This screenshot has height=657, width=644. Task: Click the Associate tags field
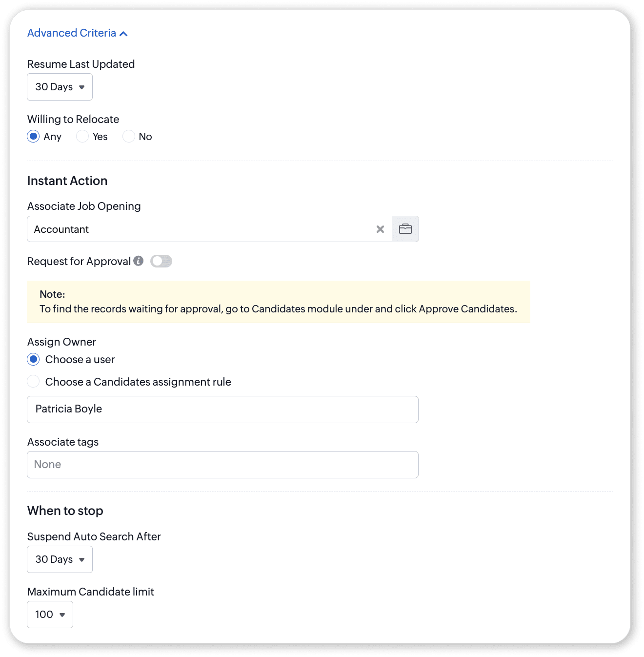coord(222,465)
